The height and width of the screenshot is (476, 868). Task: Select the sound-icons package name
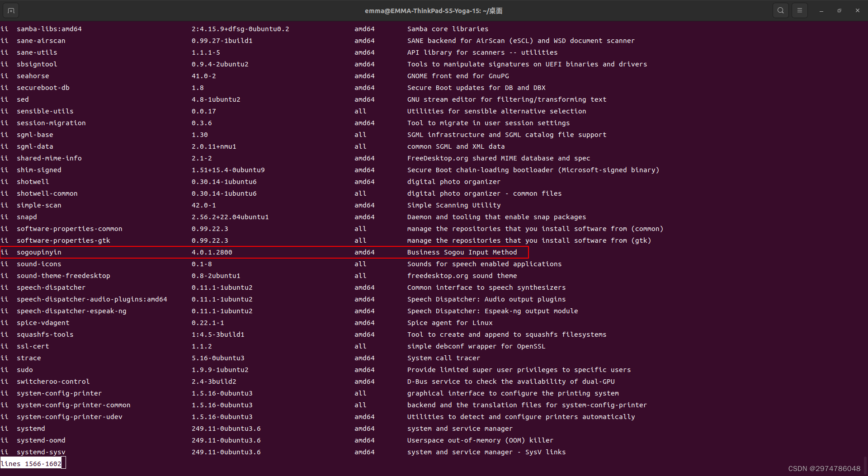pyautogui.click(x=39, y=264)
